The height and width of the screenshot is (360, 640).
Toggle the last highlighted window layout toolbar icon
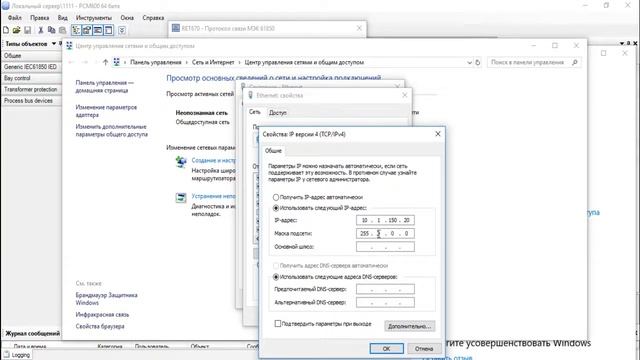point(109,30)
